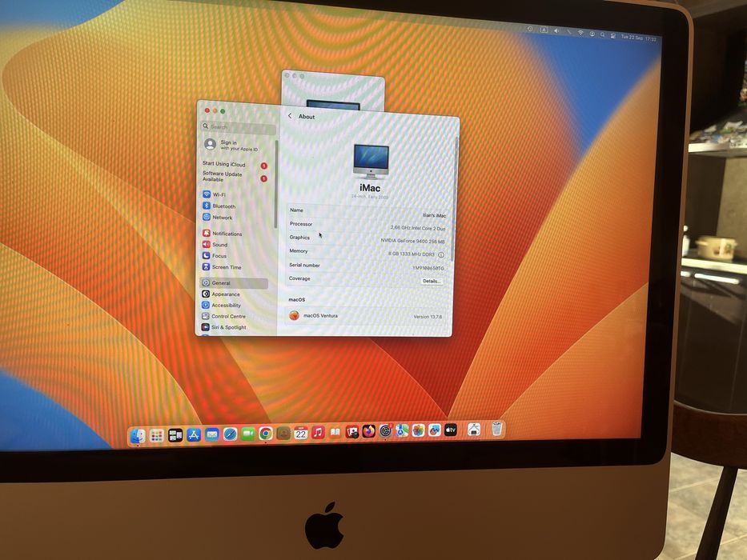This screenshot has height=560, width=747.
Task: Open Launchpad in the Dock
Action: [x=157, y=436]
